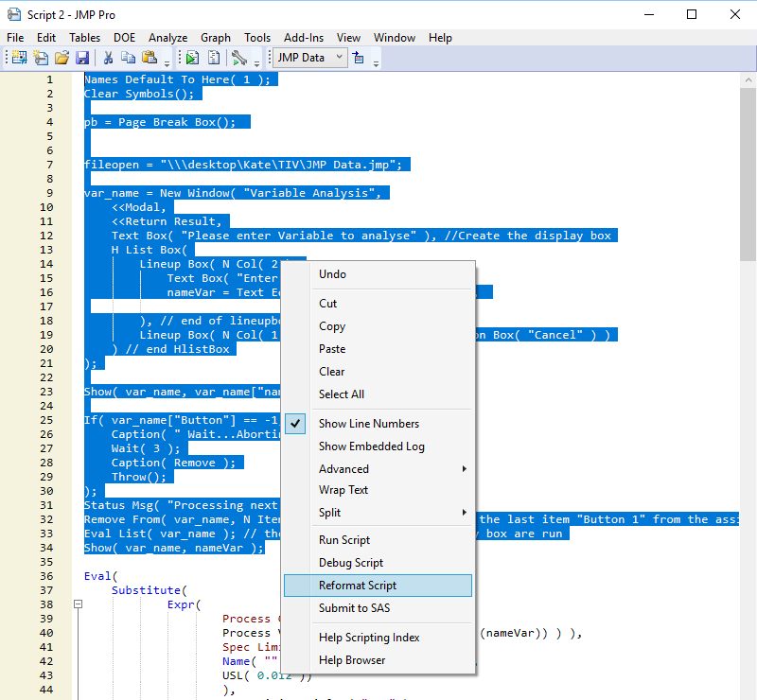Click the Save floppy disk icon
Image resolution: width=757 pixels, height=700 pixels.
82,58
